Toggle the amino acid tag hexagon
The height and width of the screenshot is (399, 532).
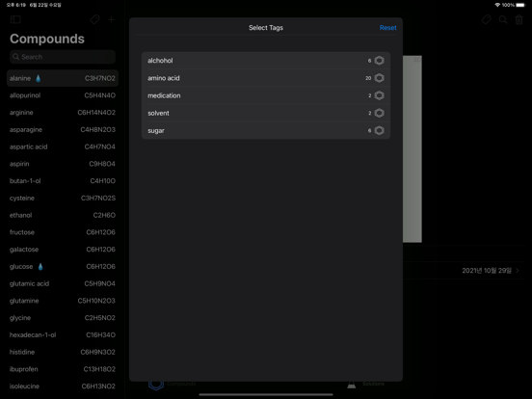point(379,78)
